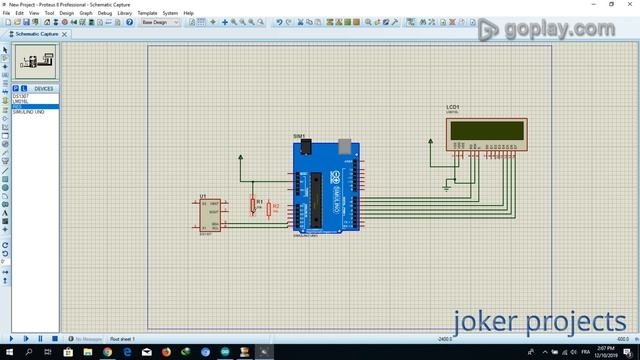The image size is (640, 360).
Task: Click the DS1307 U1 component on schematic
Action: (x=210, y=215)
